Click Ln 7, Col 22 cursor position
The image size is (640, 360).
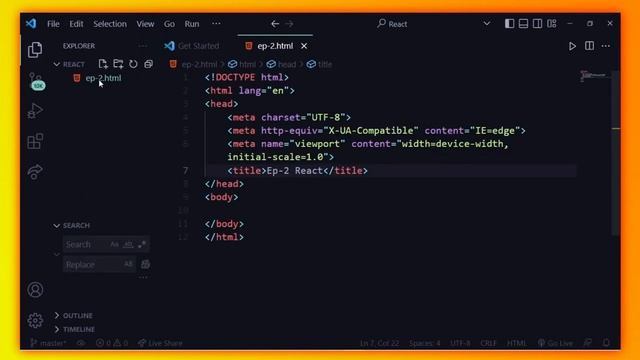pos(379,343)
